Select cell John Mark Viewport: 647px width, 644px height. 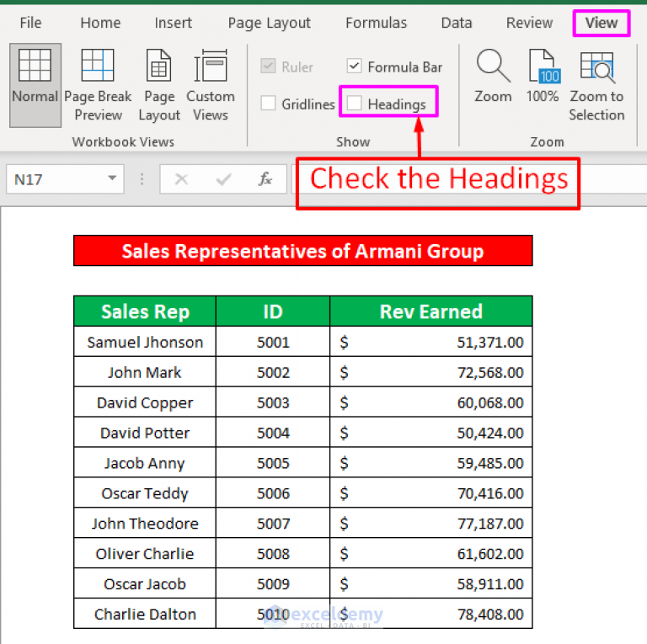coord(145,372)
